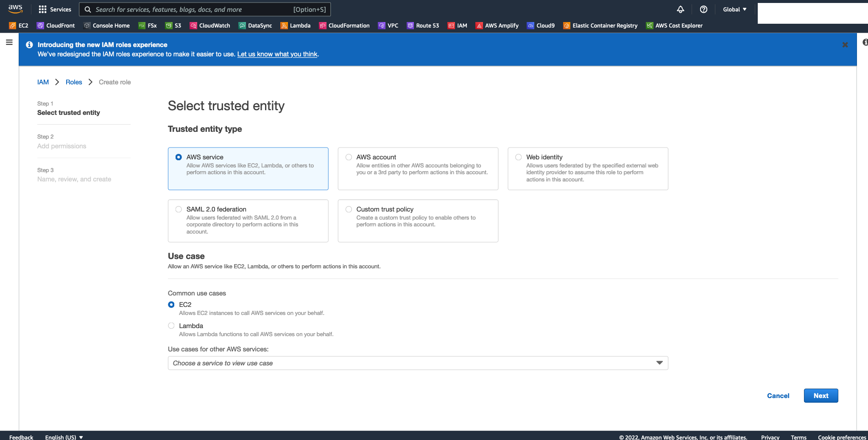Expand the English (US) language selector

pyautogui.click(x=64, y=437)
